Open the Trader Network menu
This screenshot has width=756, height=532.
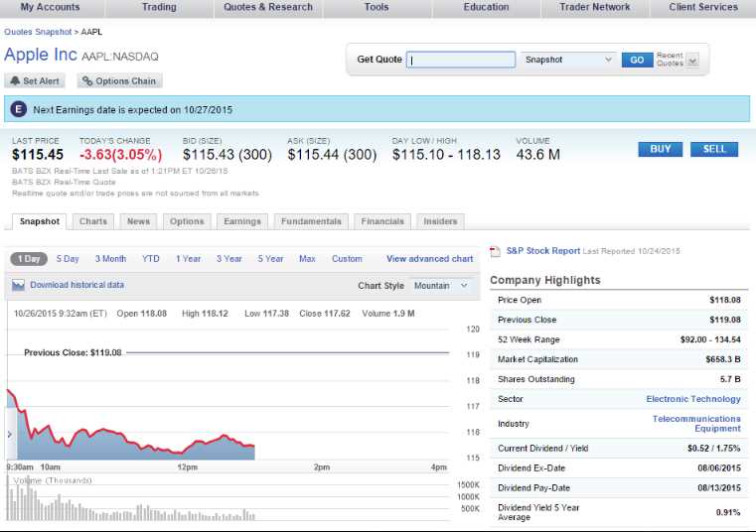click(x=595, y=7)
